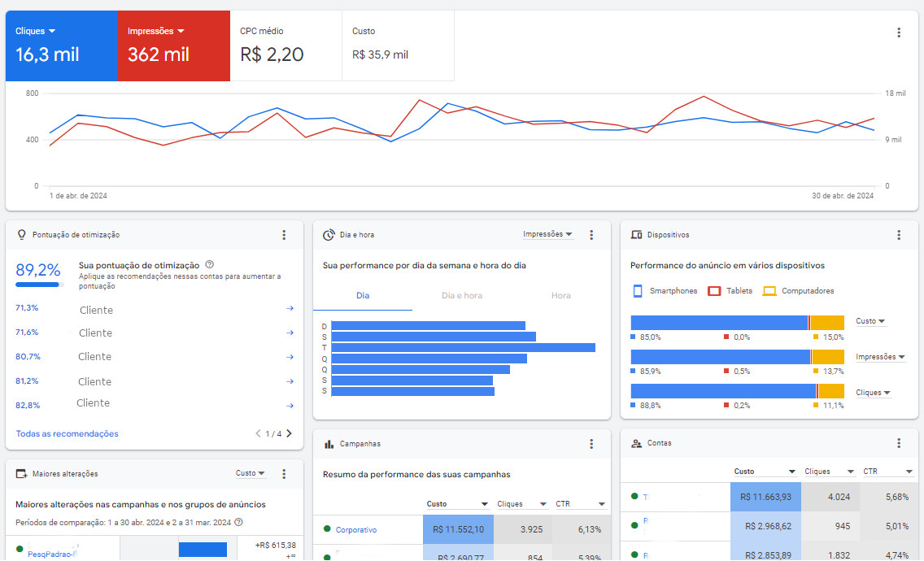This screenshot has height=561, width=924.
Task: Open the top summary card options menu
Action: [x=899, y=32]
